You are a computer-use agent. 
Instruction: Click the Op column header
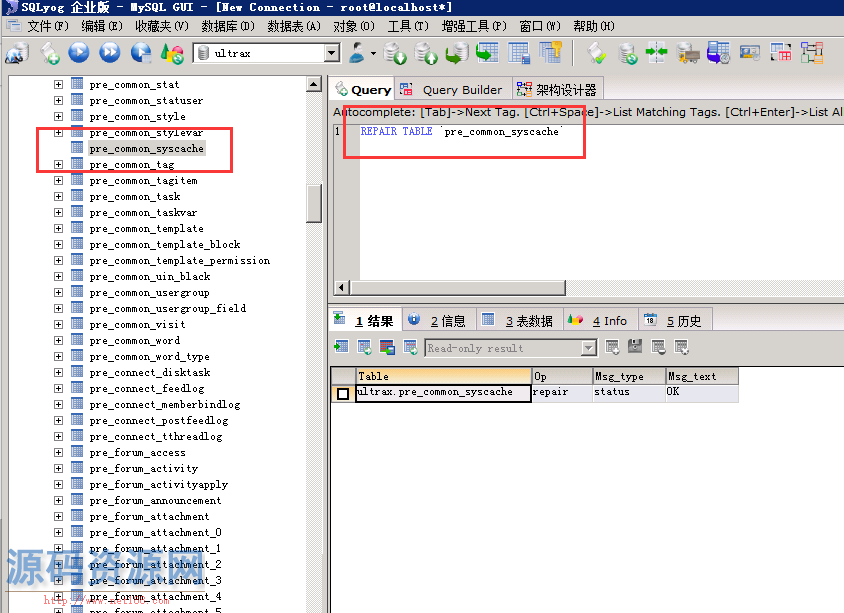click(562, 376)
